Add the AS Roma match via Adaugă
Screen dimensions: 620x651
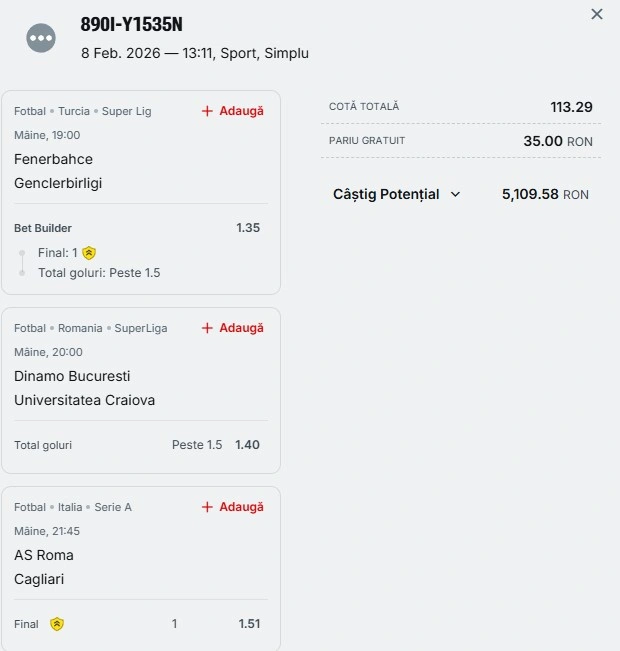tap(241, 507)
